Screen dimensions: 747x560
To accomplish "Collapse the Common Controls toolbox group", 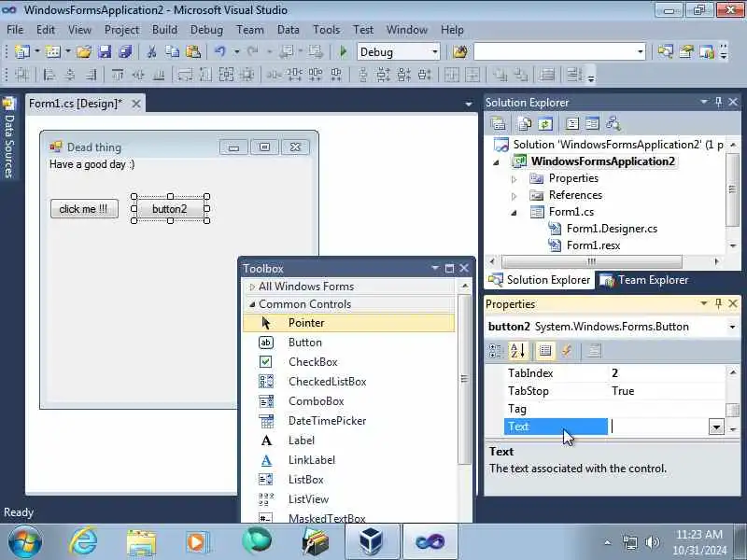I will click(252, 304).
